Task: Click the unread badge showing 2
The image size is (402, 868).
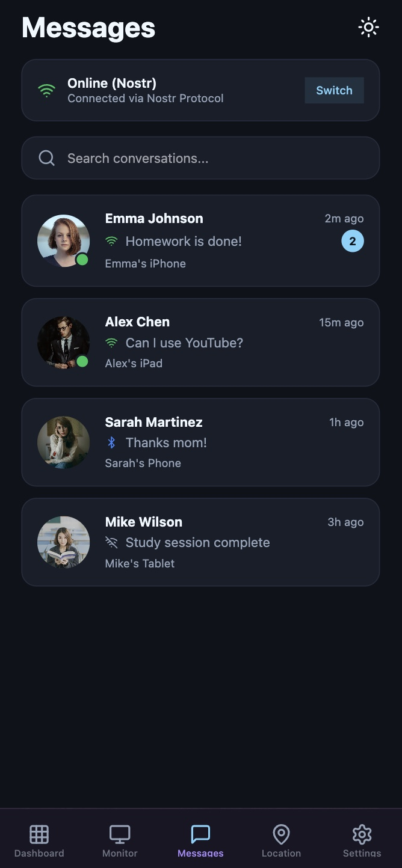Action: (x=353, y=242)
